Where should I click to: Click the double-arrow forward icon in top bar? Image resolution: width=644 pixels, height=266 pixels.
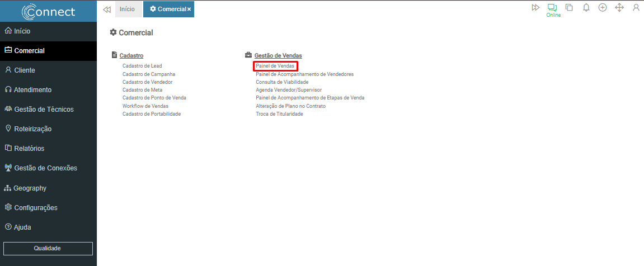pos(535,8)
